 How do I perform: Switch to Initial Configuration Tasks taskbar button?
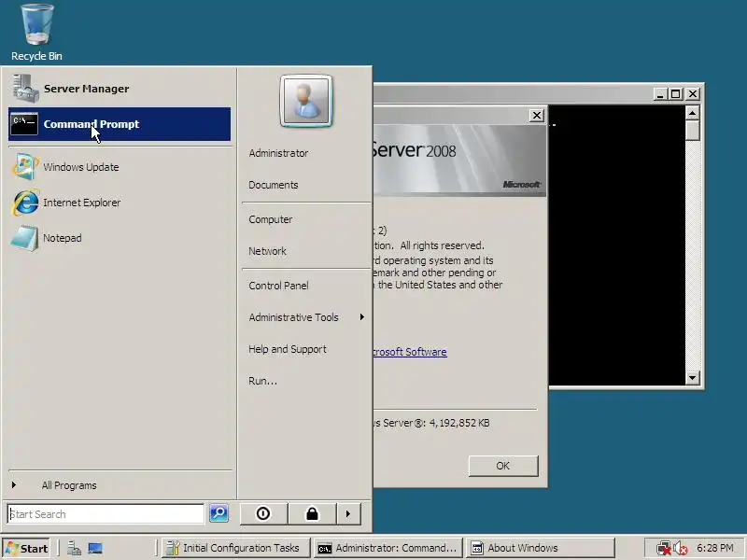coord(235,548)
